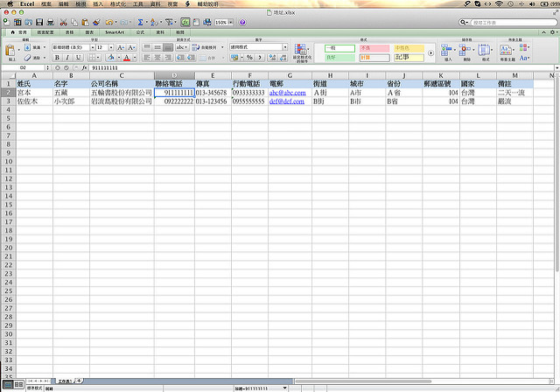Toggle align text left button
This screenshot has width=560, height=392.
point(147,58)
